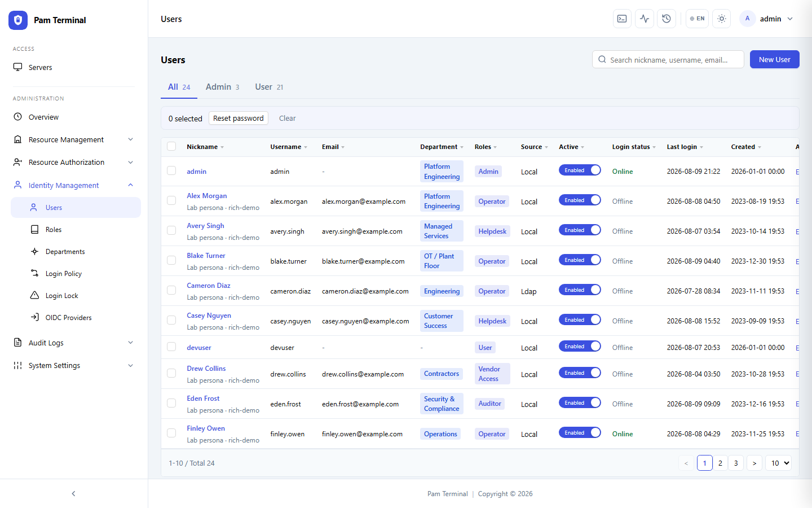Click the Identity Management person icon
Viewport: 812px width, 508px height.
point(17,185)
